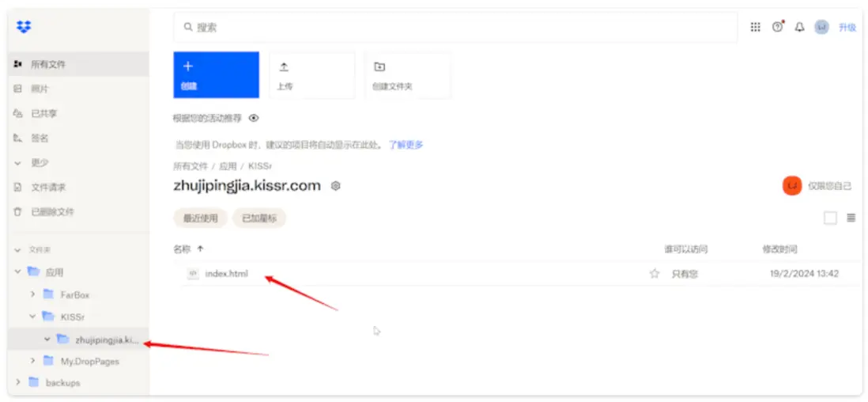868x402 pixels.
Task: Expand the backups folder chevron
Action: [18, 382]
